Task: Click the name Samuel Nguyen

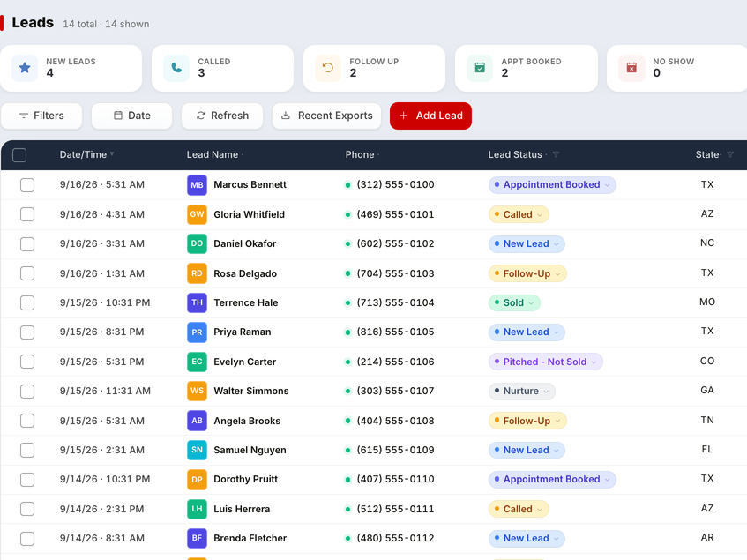Action: point(250,450)
